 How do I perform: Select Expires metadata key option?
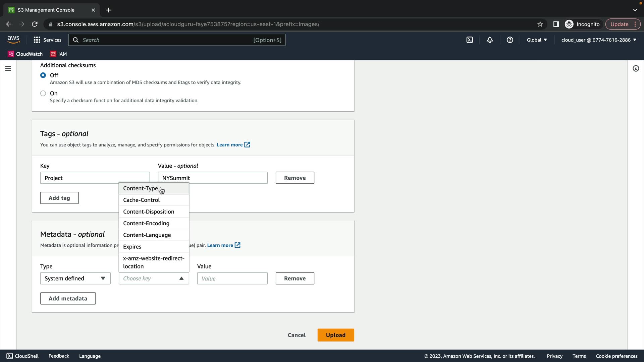pos(132,247)
